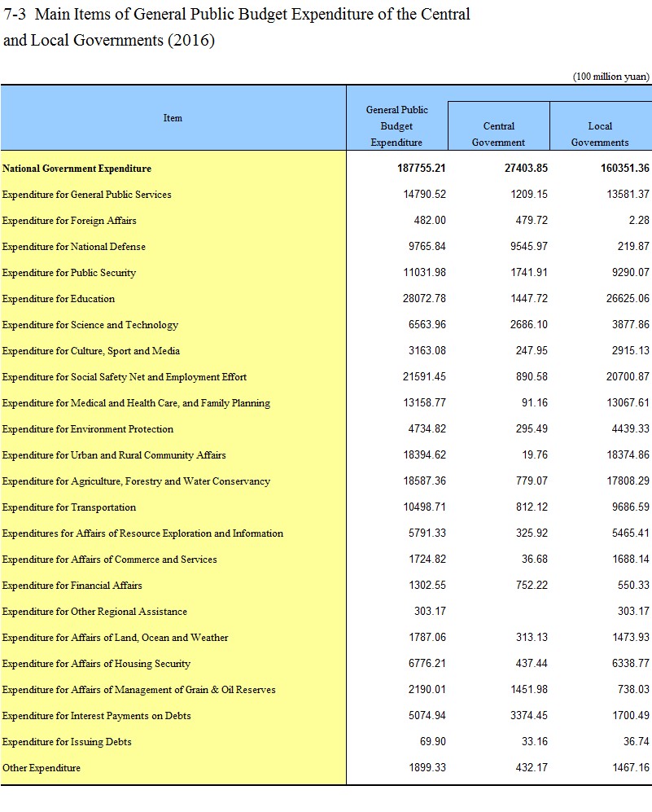Image resolution: width=652 pixels, height=812 pixels.
Task: Click National Defense central value 9545.97
Action: pyautogui.click(x=529, y=247)
